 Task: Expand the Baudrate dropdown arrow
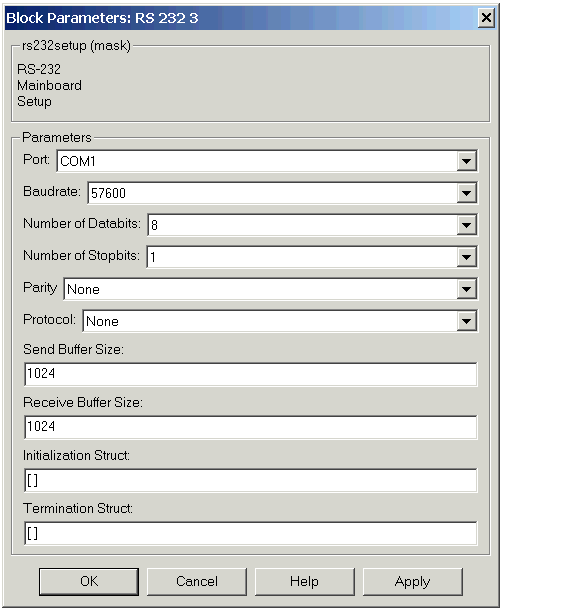(467, 193)
